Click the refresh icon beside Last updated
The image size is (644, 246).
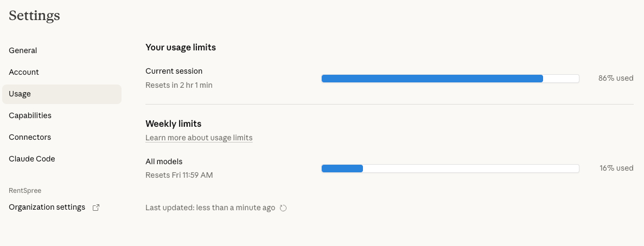283,208
